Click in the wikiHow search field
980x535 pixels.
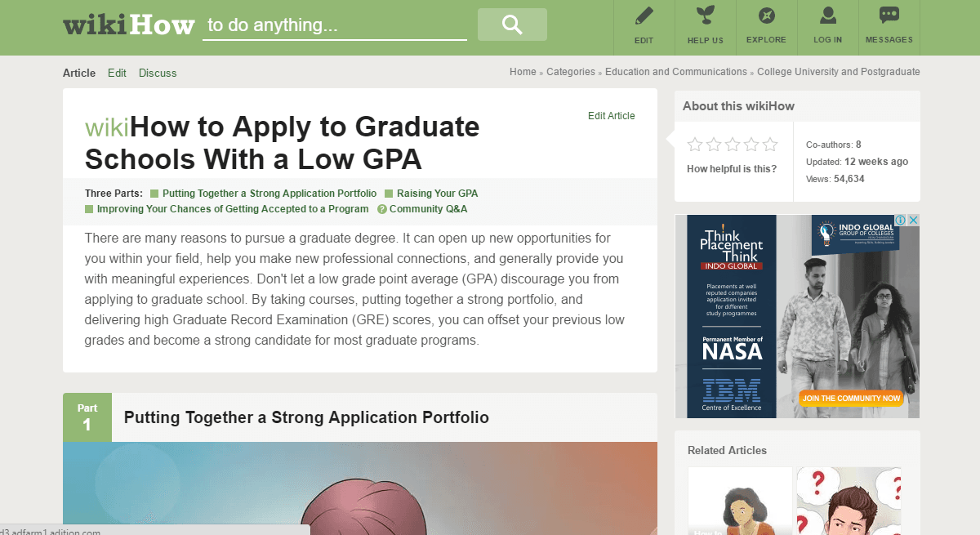(335, 25)
